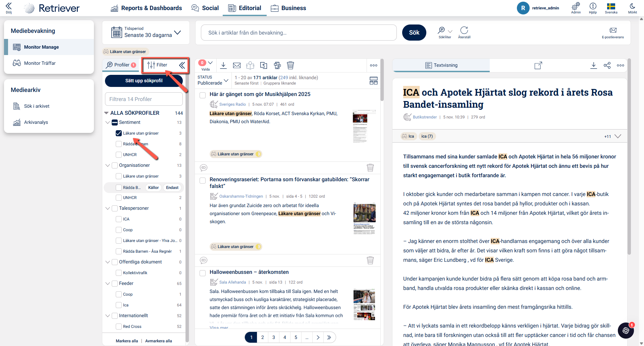
Task: Open reader panel more options menu
Action: click(x=621, y=65)
